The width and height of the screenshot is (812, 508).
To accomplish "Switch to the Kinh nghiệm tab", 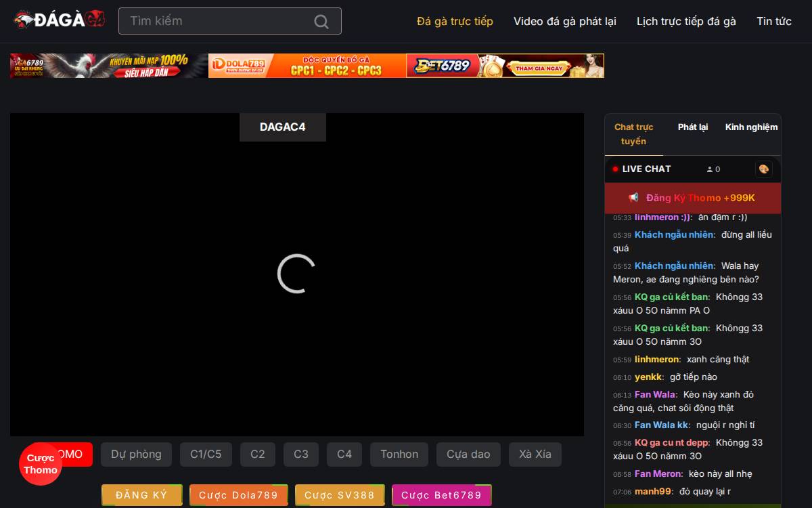I will [752, 127].
